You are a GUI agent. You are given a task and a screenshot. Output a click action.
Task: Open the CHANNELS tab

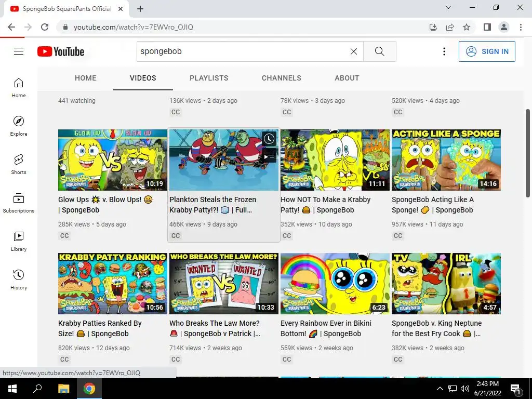(x=281, y=78)
